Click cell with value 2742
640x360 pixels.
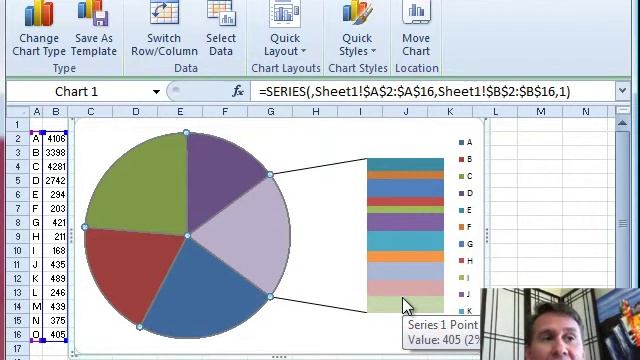pos(56,180)
